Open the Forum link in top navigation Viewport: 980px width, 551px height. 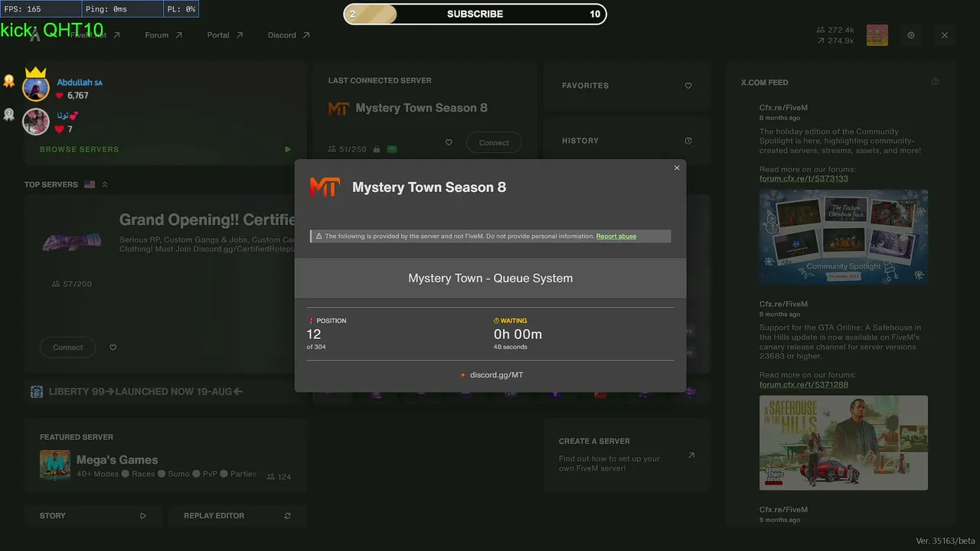pyautogui.click(x=164, y=35)
